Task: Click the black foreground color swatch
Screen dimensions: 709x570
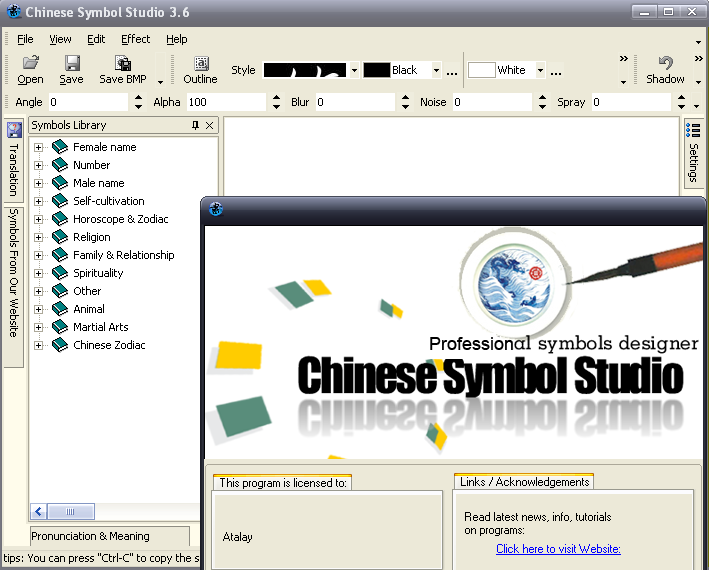Action: coord(377,70)
